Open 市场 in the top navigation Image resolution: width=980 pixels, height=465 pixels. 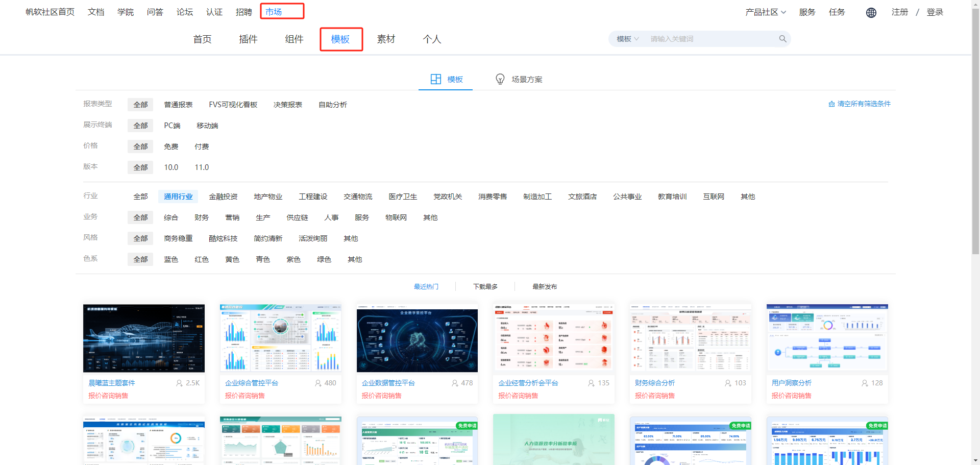pyautogui.click(x=274, y=12)
